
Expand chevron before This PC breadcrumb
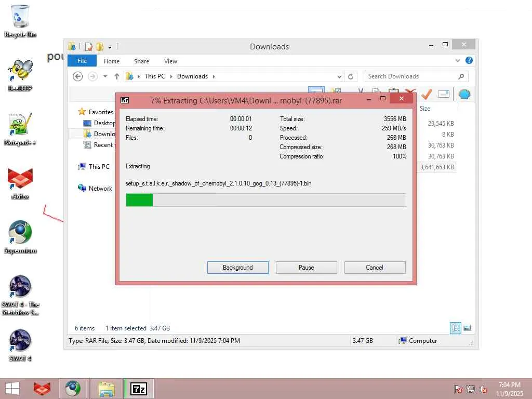(138, 76)
